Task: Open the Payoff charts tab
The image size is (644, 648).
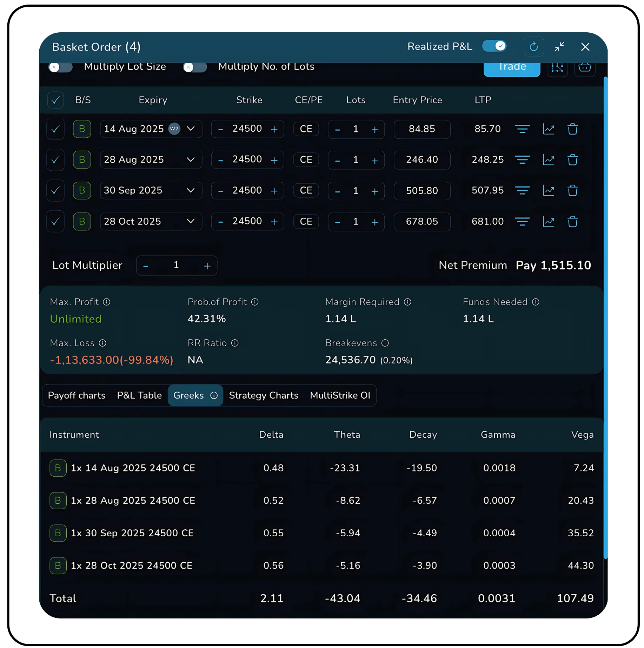Action: tap(77, 395)
